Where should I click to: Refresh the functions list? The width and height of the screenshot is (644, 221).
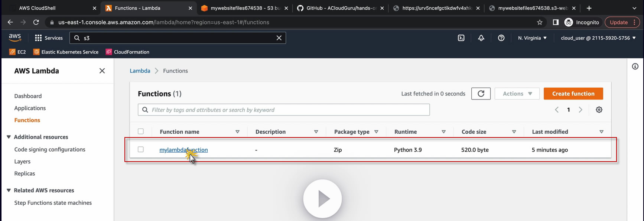pos(481,94)
